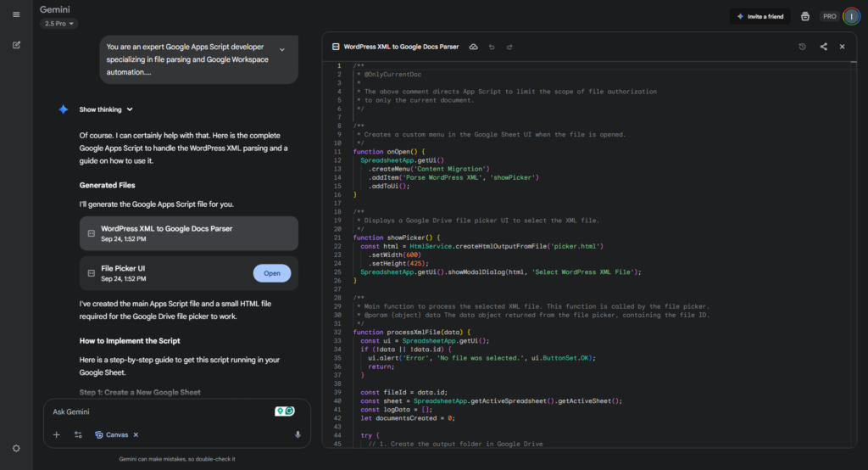Click 'Step 1: Create a New Google Sheet' text
The width and height of the screenshot is (868, 470).
tap(140, 393)
